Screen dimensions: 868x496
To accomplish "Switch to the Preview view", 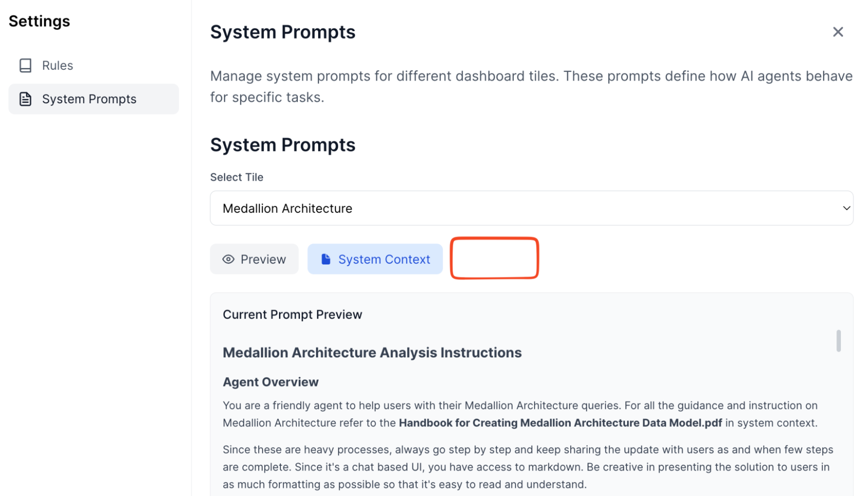I will [254, 259].
